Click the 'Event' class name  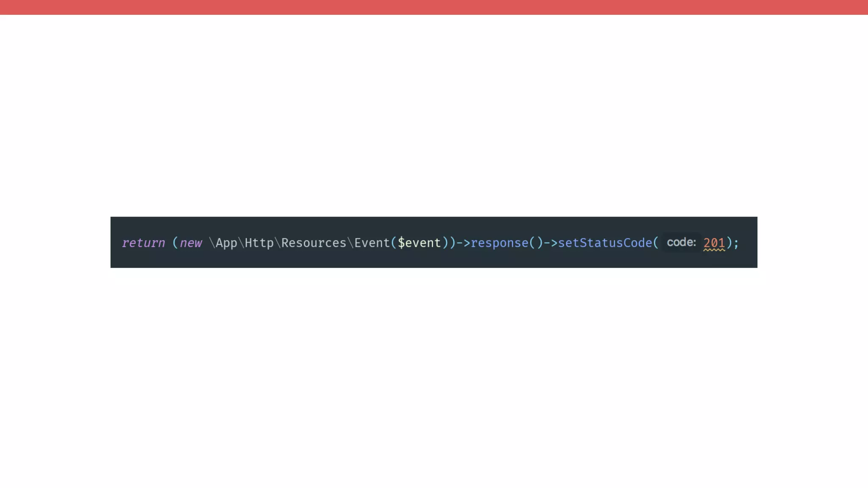(x=372, y=243)
